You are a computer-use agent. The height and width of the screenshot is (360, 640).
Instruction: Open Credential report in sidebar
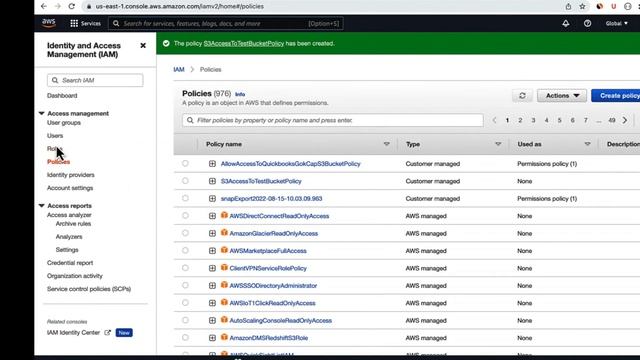(70, 263)
